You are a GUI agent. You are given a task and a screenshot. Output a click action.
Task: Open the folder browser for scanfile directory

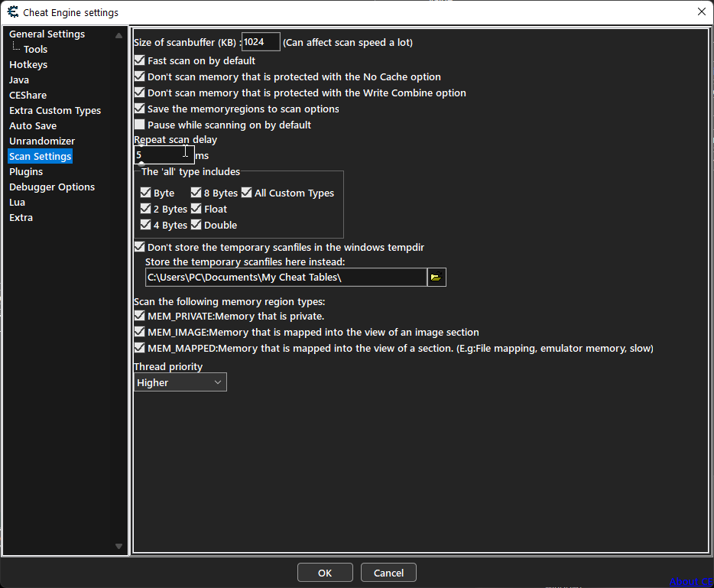point(436,277)
